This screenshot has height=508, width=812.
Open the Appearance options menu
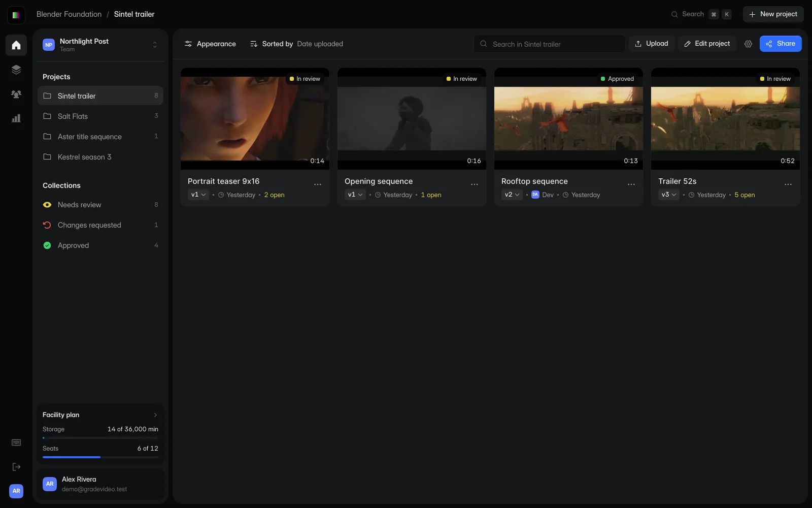(x=210, y=44)
